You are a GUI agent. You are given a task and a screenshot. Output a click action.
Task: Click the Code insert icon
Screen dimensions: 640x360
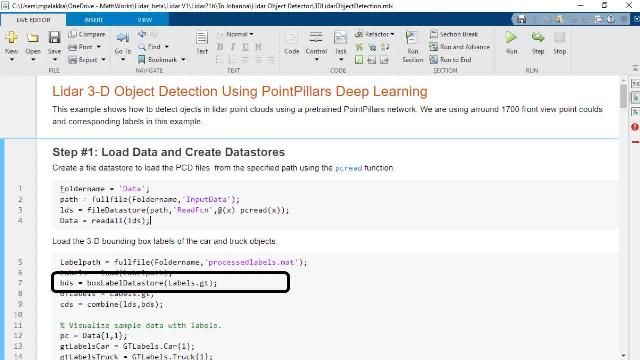click(291, 38)
